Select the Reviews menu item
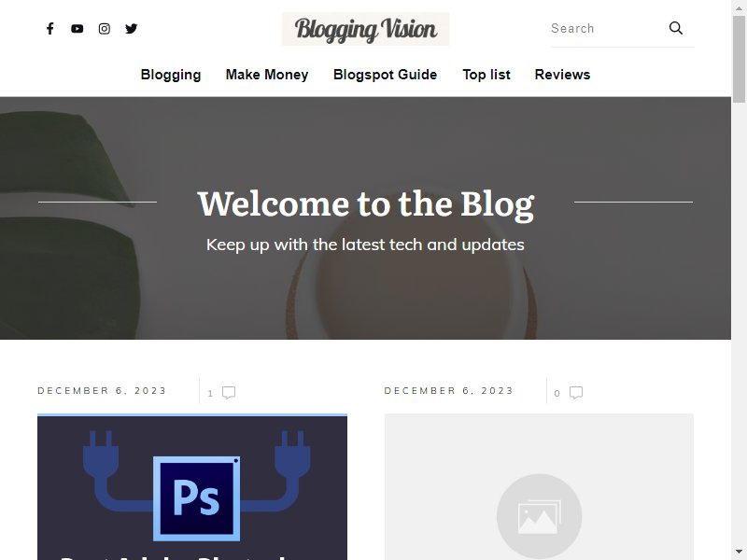 [x=562, y=75]
